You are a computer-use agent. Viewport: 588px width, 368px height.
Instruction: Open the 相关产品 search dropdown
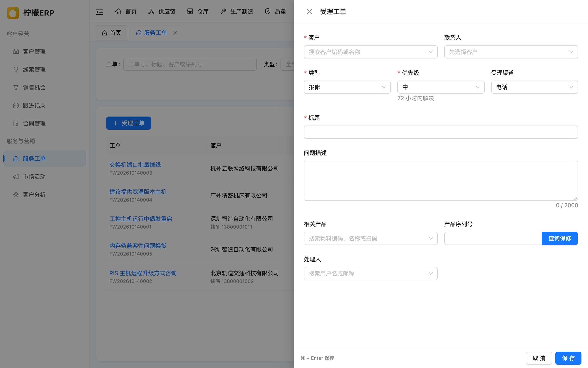tap(371, 238)
